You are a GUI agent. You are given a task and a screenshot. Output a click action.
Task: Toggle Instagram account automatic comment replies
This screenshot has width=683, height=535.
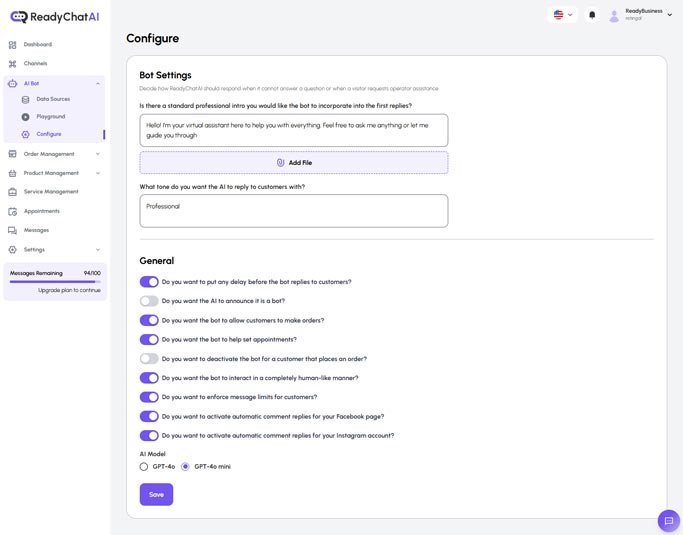149,436
